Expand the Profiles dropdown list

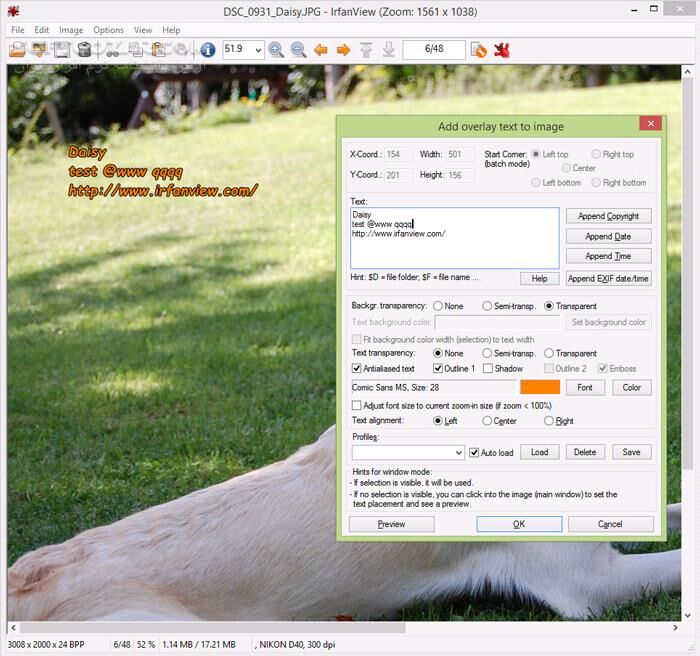point(459,453)
